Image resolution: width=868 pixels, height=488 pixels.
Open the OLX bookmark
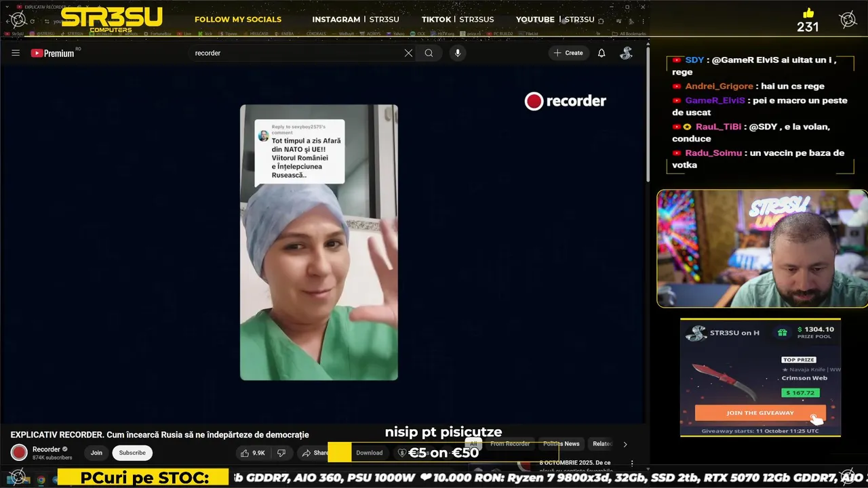tap(418, 33)
